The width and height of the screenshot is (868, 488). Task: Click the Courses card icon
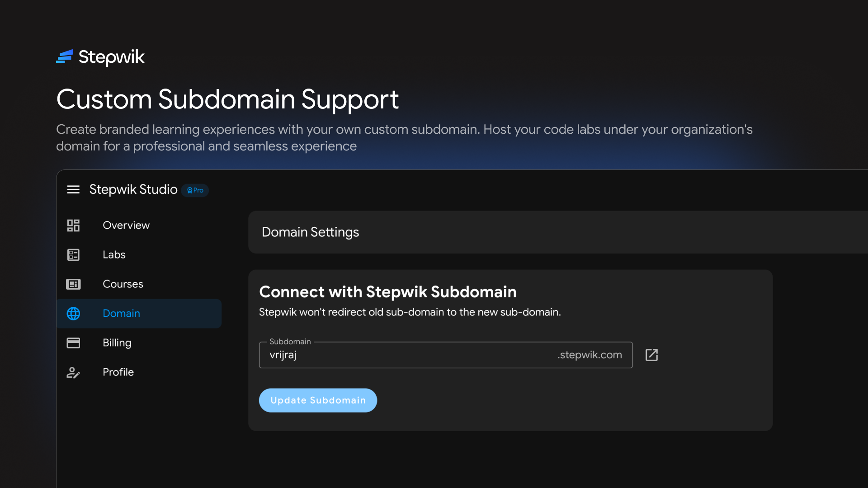pos(73,284)
